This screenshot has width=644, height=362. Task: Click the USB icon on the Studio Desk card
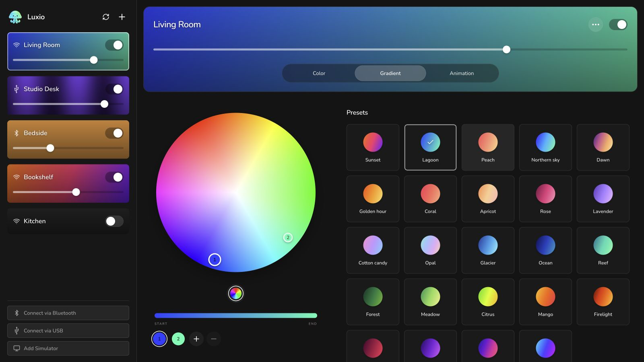(x=17, y=89)
